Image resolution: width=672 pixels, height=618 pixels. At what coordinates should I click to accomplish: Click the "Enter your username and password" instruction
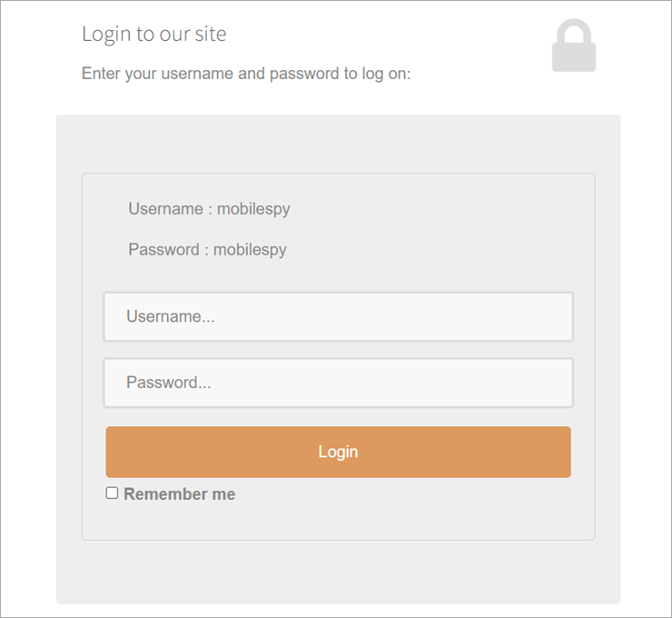click(246, 74)
